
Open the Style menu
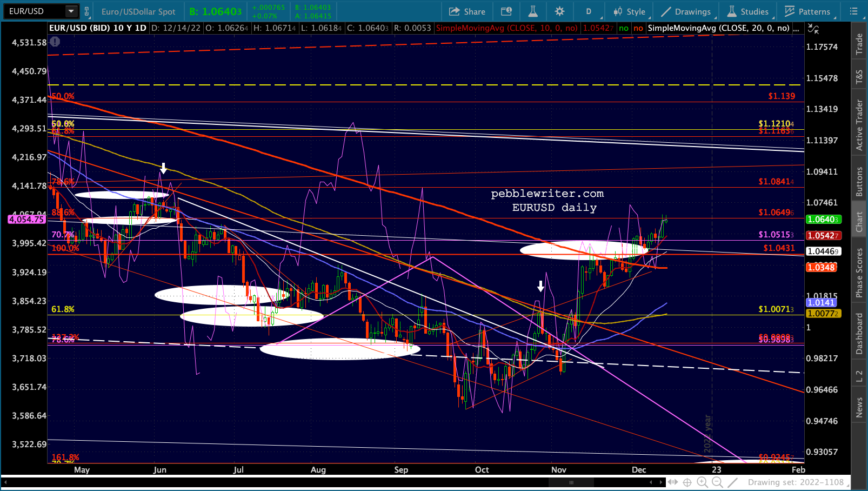coord(630,11)
